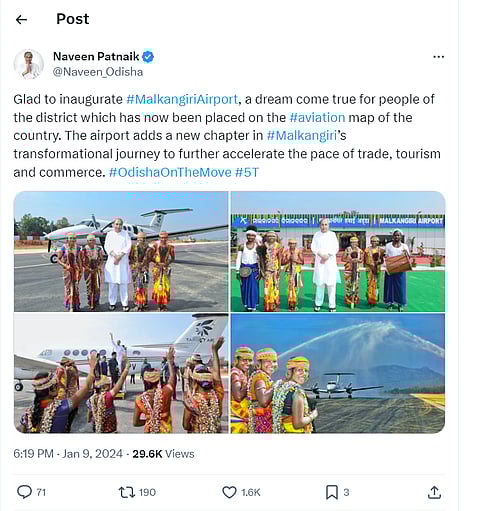Click the @Naveen_Odisha handle
The height and width of the screenshot is (511, 480).
98,72
